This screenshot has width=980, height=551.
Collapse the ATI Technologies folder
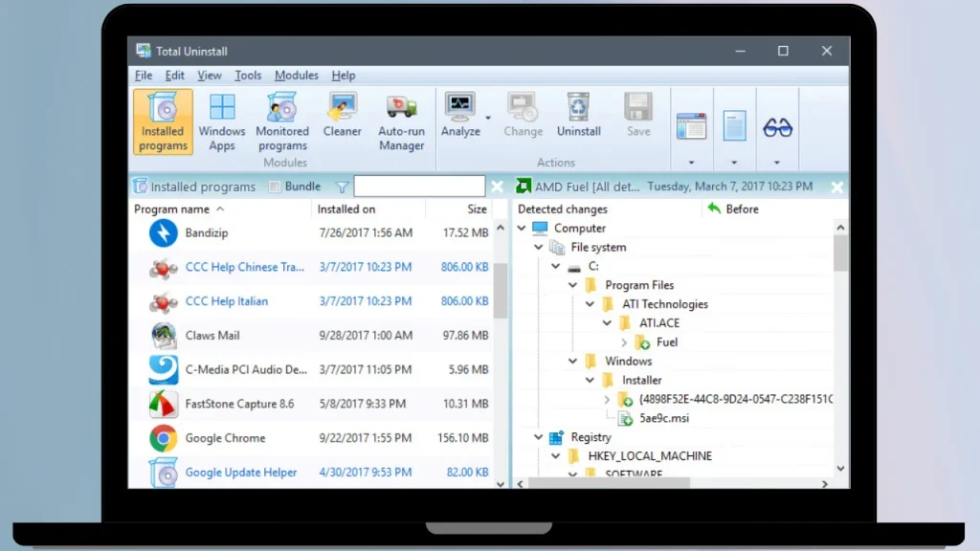pos(590,304)
